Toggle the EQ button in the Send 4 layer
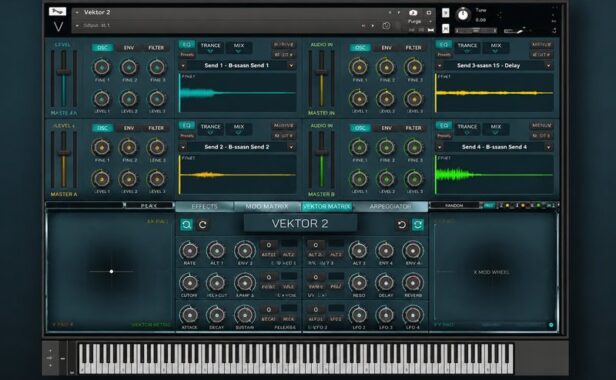 click(444, 125)
